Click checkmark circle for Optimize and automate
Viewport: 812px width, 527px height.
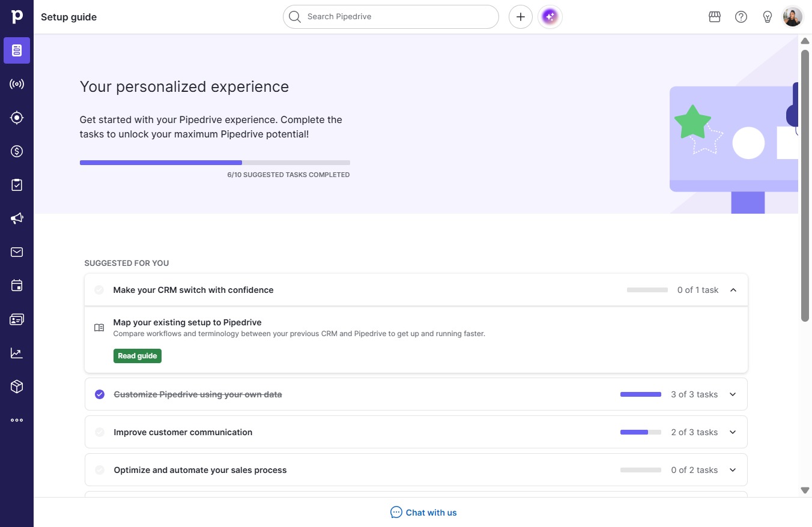tap(100, 470)
